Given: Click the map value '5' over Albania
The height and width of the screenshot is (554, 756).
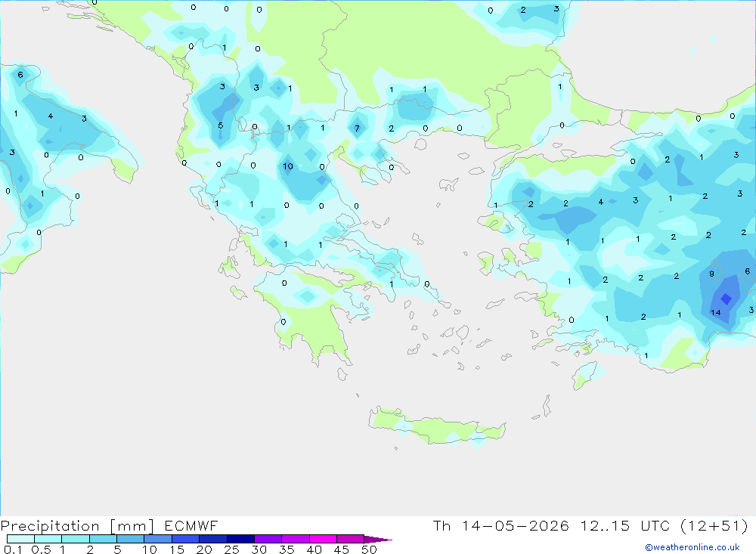Looking at the screenshot, I should click(220, 125).
